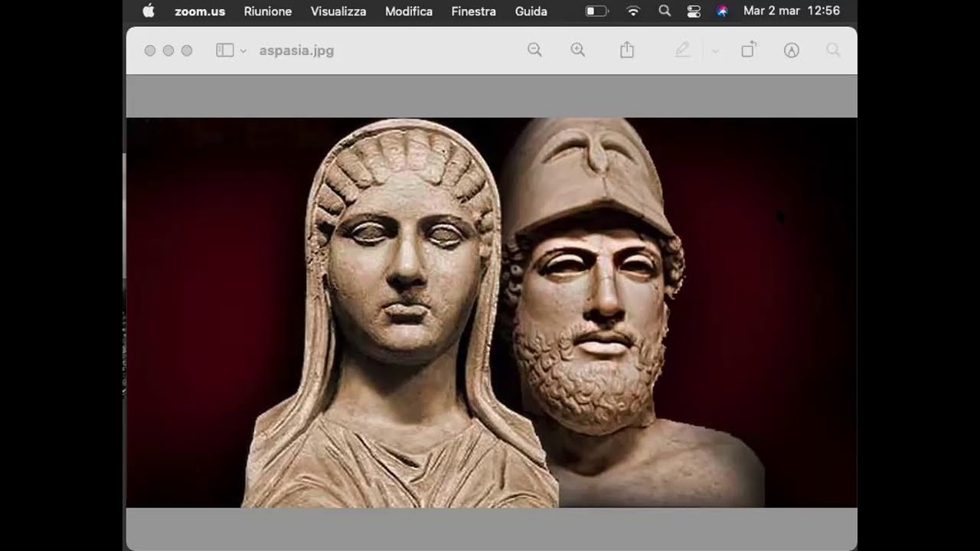Open the Visualizza menu
This screenshot has width=980, height=551.
(x=338, y=11)
